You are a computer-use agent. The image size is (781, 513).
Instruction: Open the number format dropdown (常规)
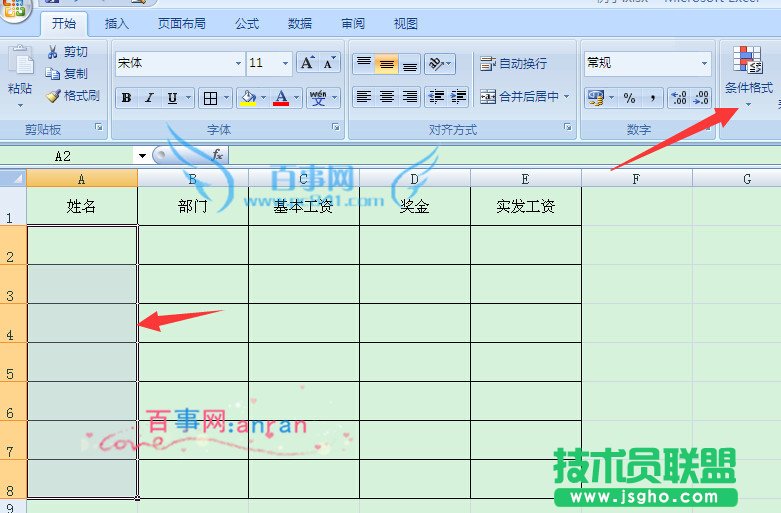(704, 63)
